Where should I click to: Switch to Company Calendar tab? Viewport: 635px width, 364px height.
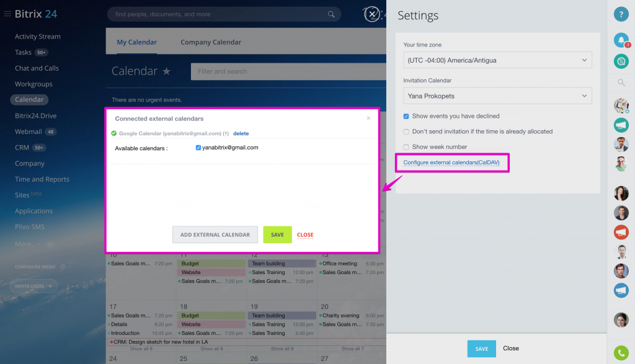pos(211,42)
